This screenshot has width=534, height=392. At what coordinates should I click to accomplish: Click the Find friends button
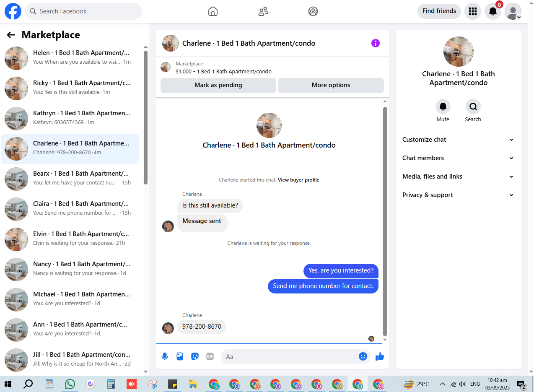pos(439,11)
